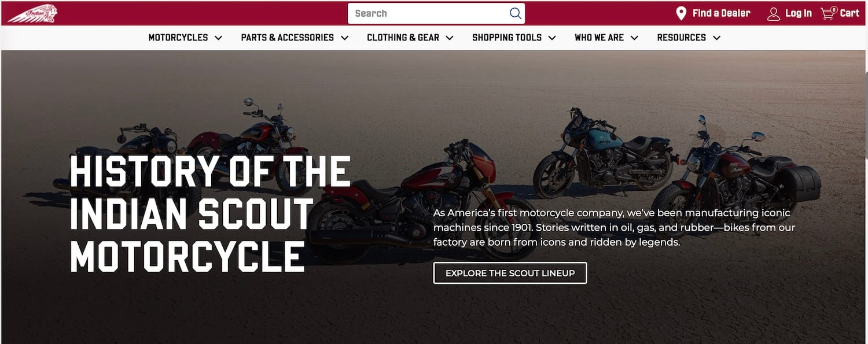Expand the Resources chevron
The image size is (868, 344).
pyautogui.click(x=716, y=38)
